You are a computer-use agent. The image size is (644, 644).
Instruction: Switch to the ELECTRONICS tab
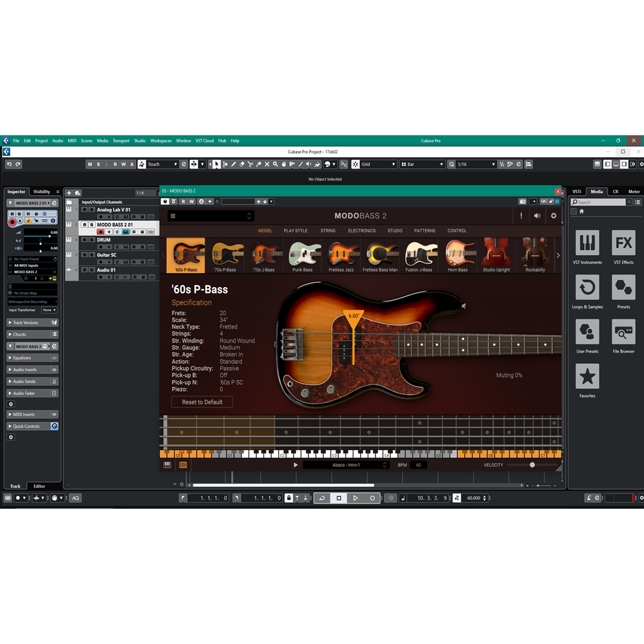click(362, 231)
